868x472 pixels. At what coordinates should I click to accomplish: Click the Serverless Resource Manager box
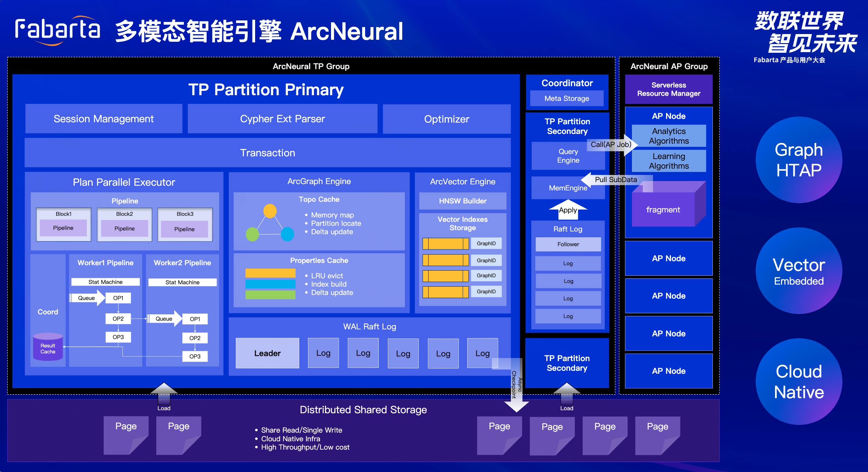(668, 89)
